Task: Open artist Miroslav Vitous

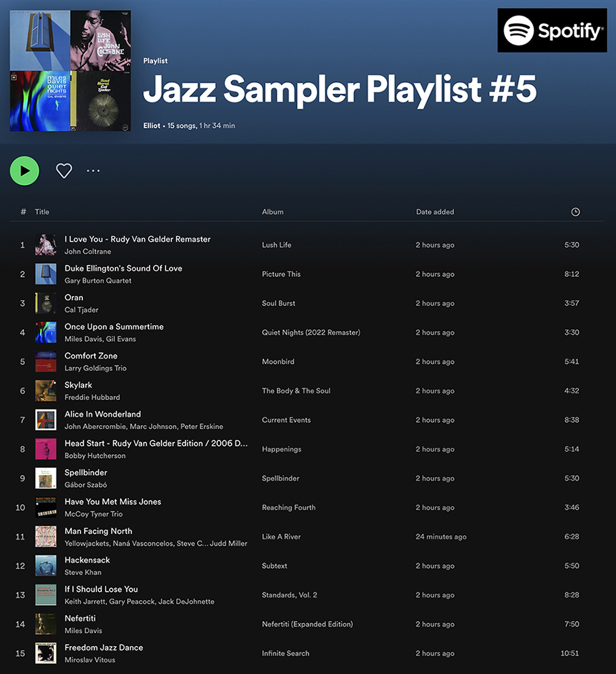Action: pos(90,660)
